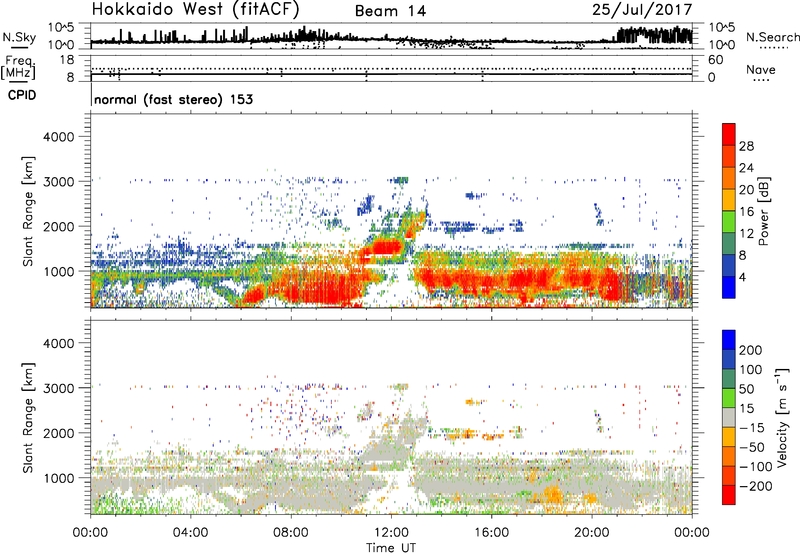
Task: Click the '16' power scale value
Action: click(746, 212)
